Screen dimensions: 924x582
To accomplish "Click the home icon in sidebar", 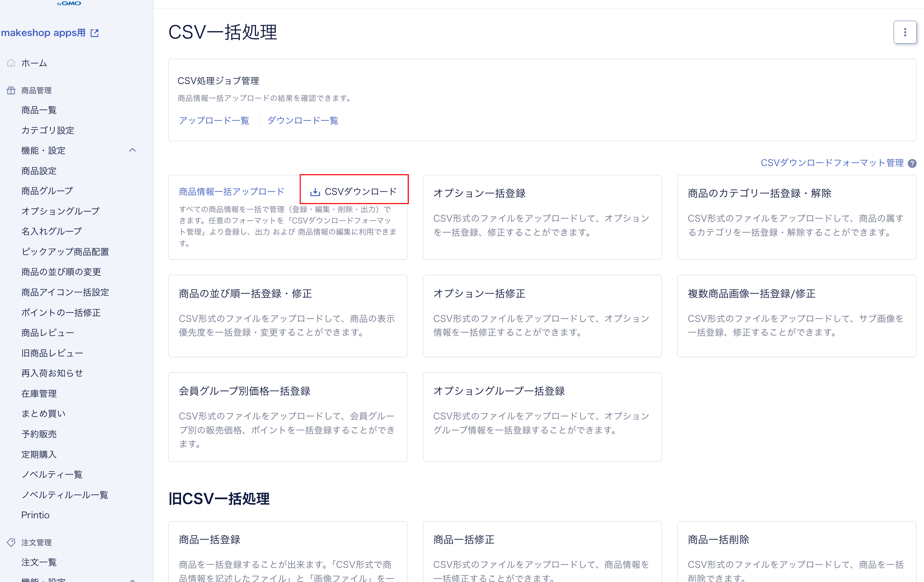I will (11, 63).
